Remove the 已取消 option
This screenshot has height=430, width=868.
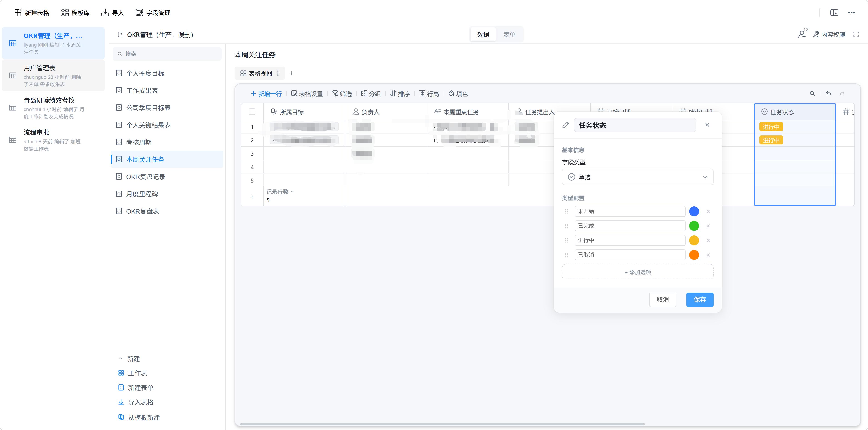(708, 255)
